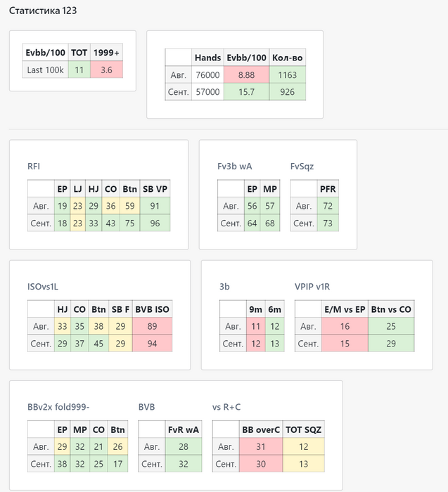
Task: Click the red 3.6 cell under 1999+
Action: [106, 70]
